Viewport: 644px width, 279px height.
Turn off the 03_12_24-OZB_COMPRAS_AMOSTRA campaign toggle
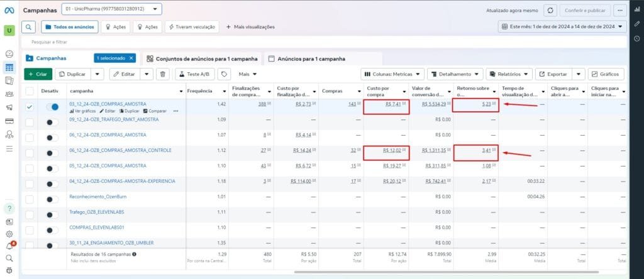click(53, 107)
